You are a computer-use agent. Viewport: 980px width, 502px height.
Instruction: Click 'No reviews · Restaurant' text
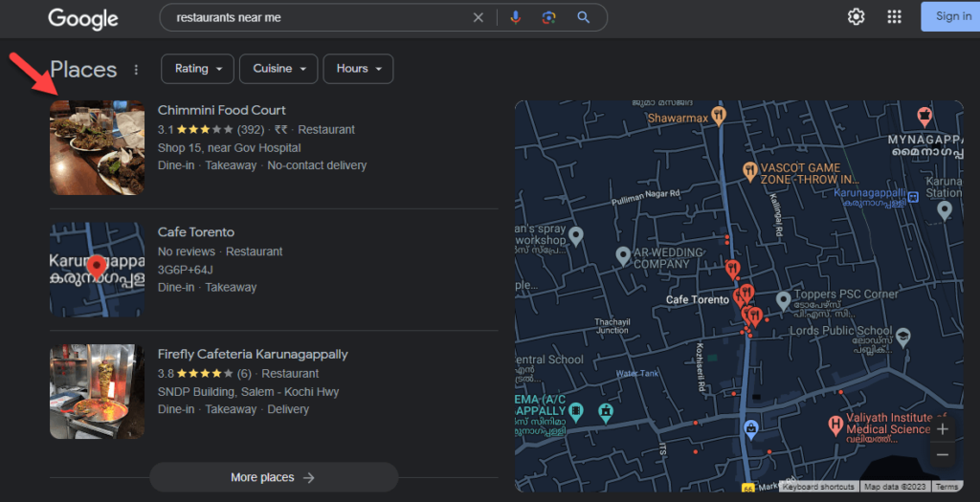[x=220, y=251]
